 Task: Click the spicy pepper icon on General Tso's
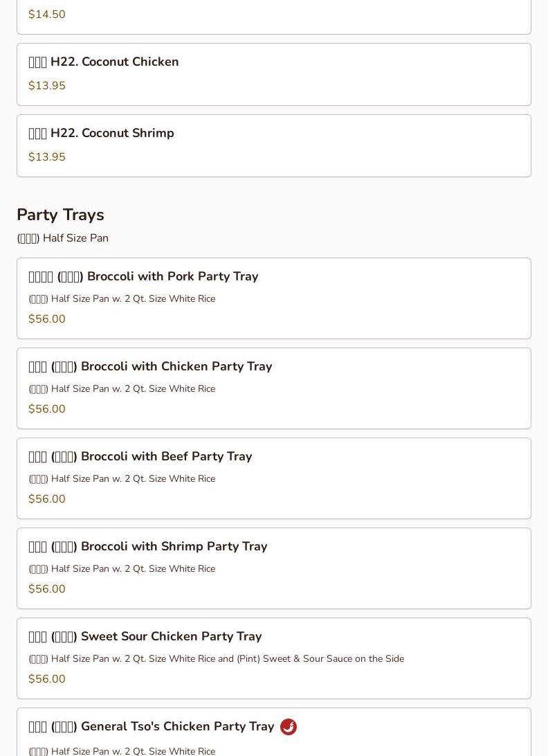tap(289, 727)
